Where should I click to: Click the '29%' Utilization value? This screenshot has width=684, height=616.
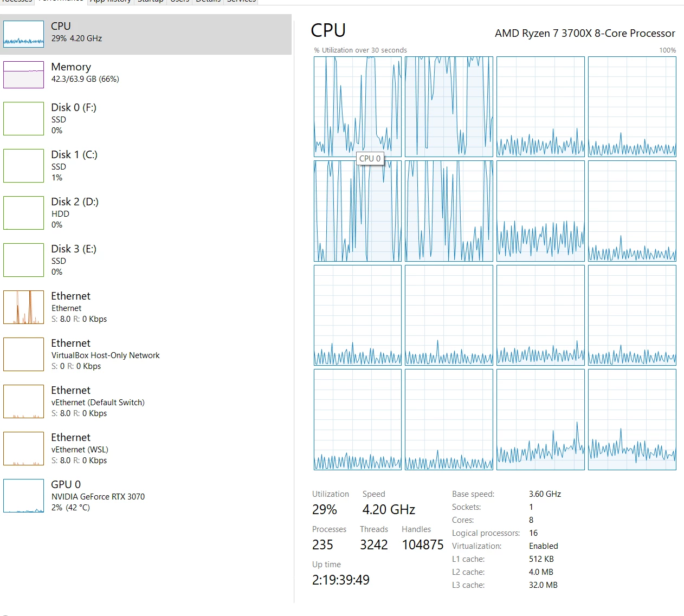pyautogui.click(x=325, y=510)
